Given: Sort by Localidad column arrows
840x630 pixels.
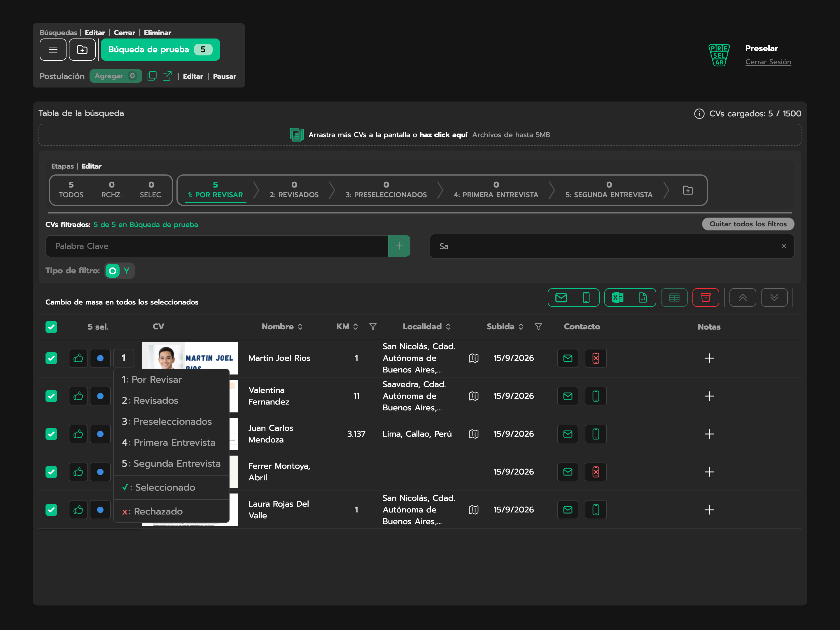Looking at the screenshot, I should 448,327.
